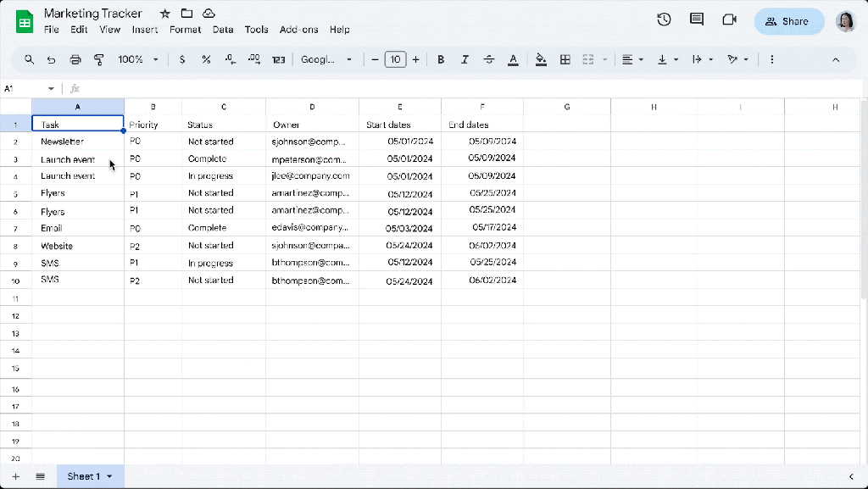
Task: Click the Undo arrow icon
Action: (x=52, y=59)
